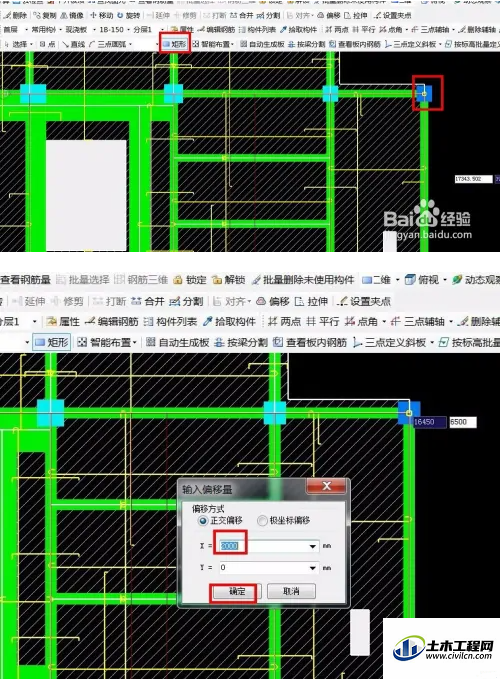The image size is (500, 679).
Task: Click 智能布置 in upper screenshot
Action: [213, 44]
